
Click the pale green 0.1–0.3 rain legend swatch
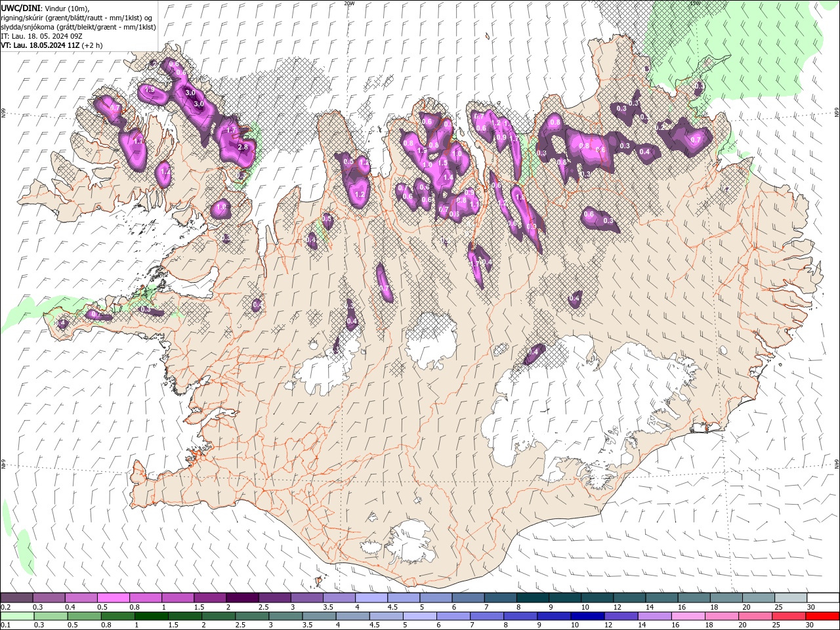click(x=17, y=616)
